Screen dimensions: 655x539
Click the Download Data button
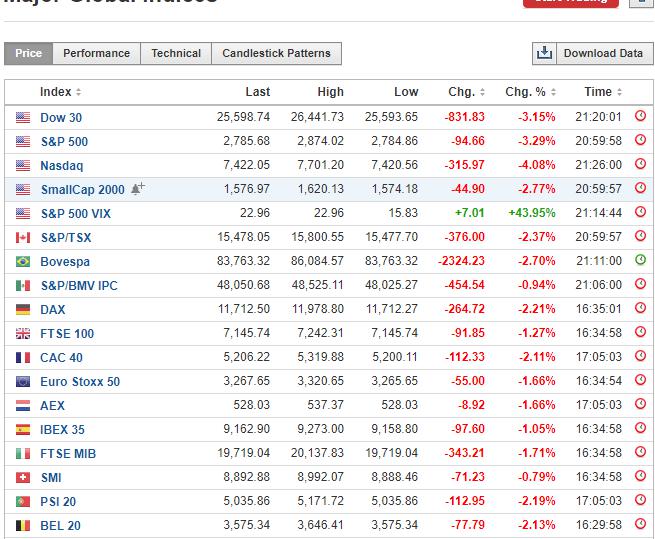(603, 53)
